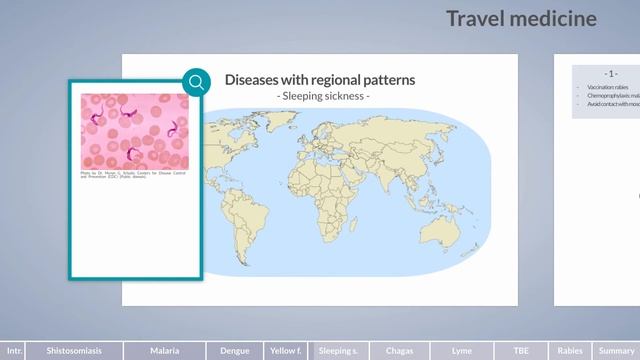Click the world map on the slide
Viewport: 640px width, 360px height.
coord(346,192)
